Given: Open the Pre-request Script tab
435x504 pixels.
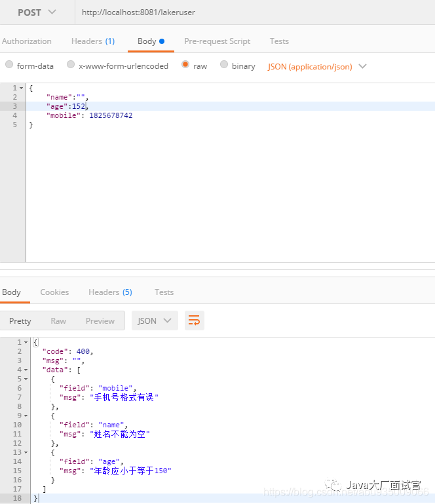Looking at the screenshot, I should click(217, 41).
